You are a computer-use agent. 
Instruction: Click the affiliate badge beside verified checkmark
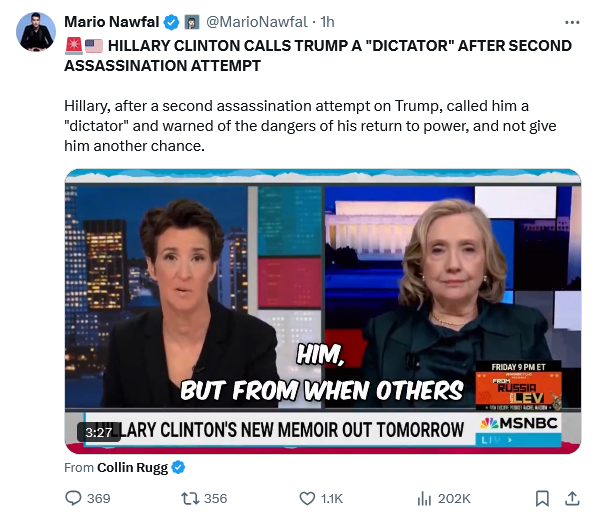click(x=192, y=22)
